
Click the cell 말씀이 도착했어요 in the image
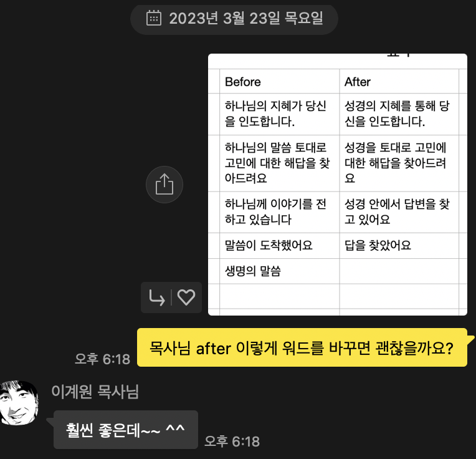point(280,246)
